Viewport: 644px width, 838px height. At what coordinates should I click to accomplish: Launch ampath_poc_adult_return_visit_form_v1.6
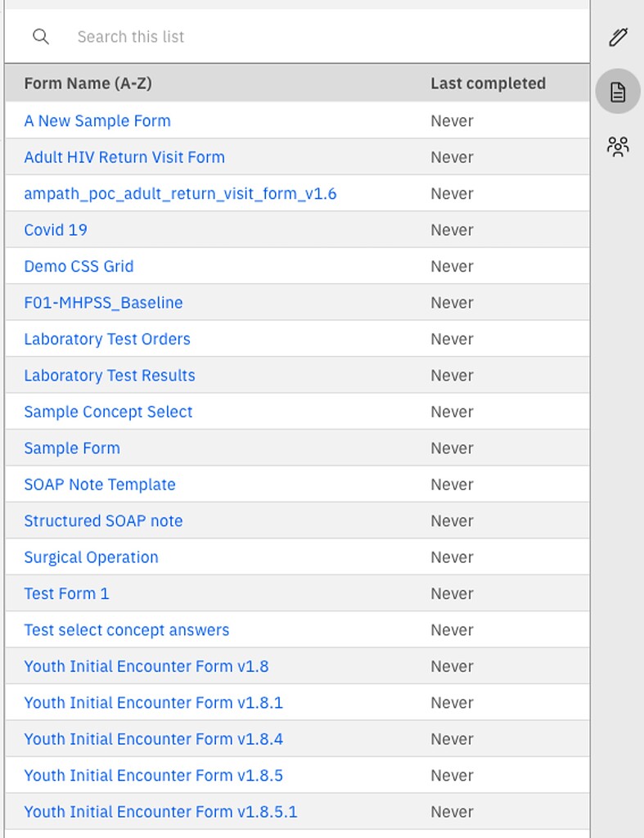pos(180,194)
